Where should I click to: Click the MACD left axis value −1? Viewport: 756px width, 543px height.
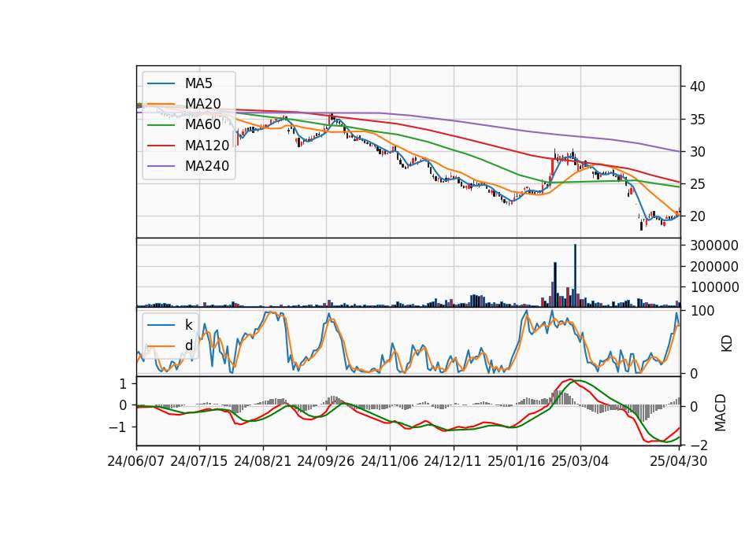[x=117, y=427]
